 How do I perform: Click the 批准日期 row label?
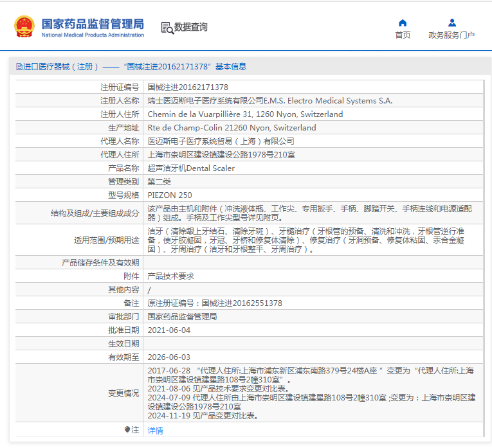123,330
